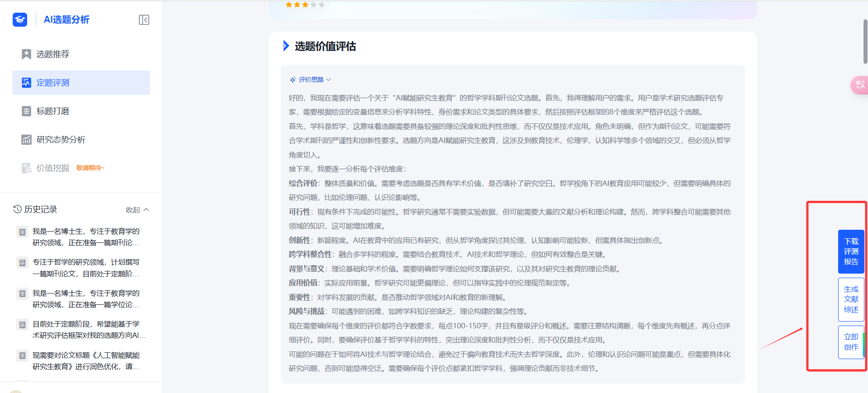This screenshot has width=868, height=393.
Task: Click the 历史记录 clock icon
Action: point(17,209)
